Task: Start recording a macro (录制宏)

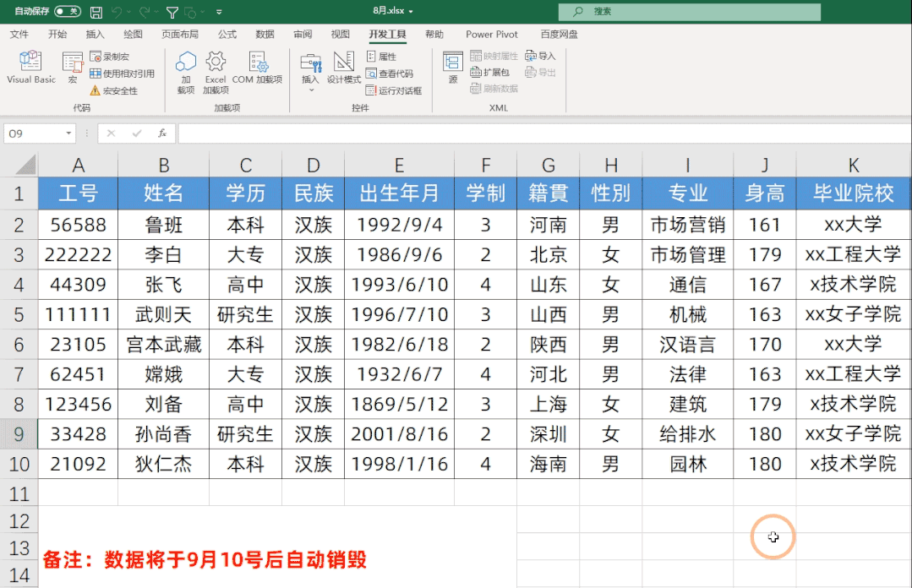Action: [x=110, y=57]
